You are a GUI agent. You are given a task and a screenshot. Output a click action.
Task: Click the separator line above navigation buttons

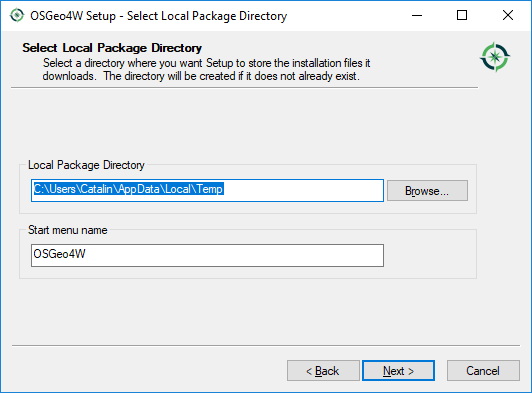[266, 346]
